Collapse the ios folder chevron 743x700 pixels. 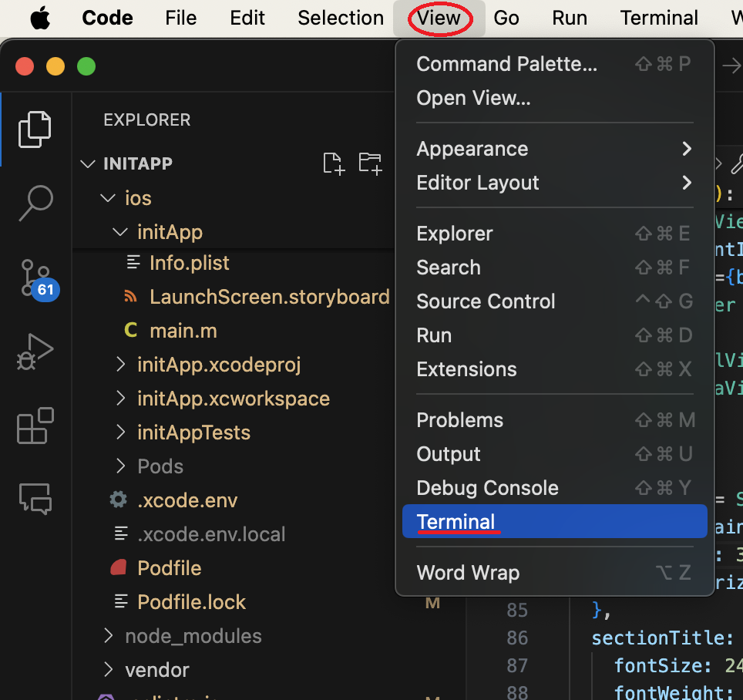tap(108, 198)
